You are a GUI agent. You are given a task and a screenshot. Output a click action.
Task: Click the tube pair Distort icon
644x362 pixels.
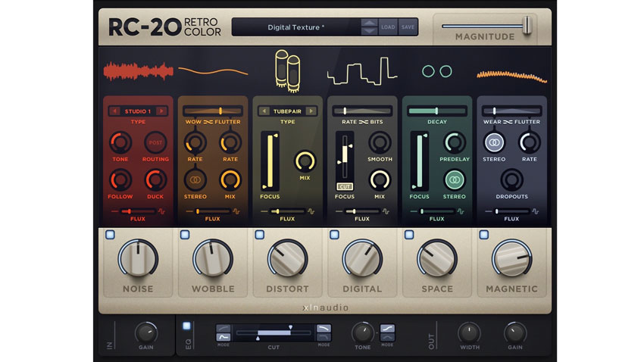point(287,70)
